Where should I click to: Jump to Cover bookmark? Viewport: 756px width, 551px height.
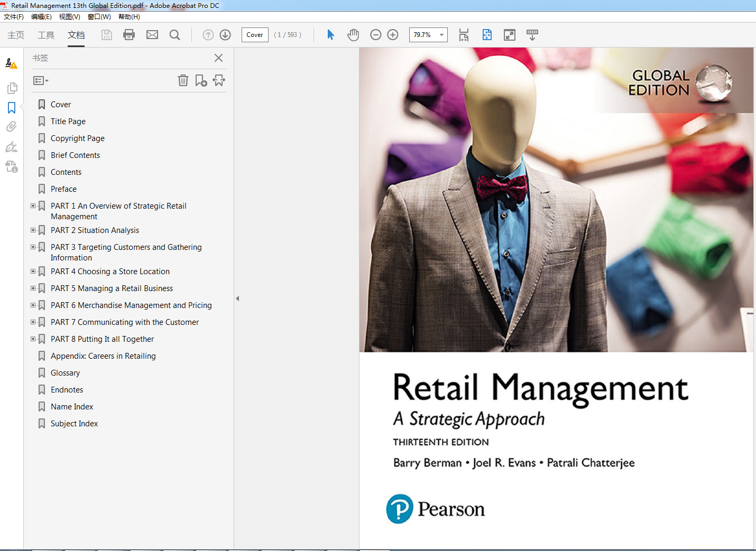pos(61,105)
